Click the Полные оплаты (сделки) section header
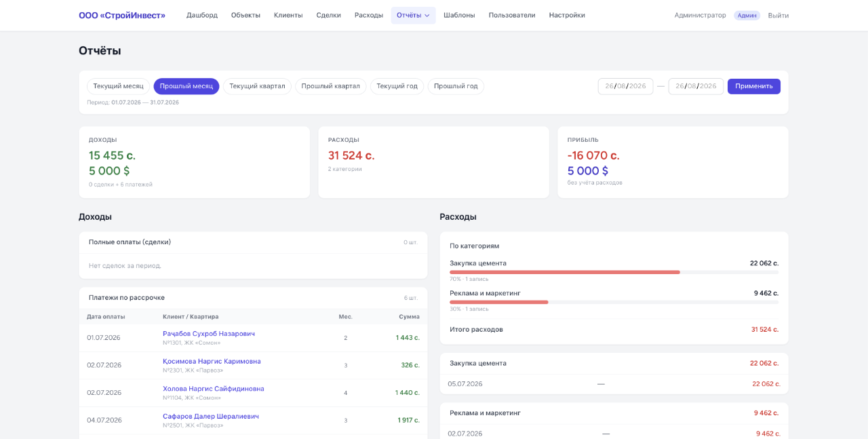 tap(253, 242)
